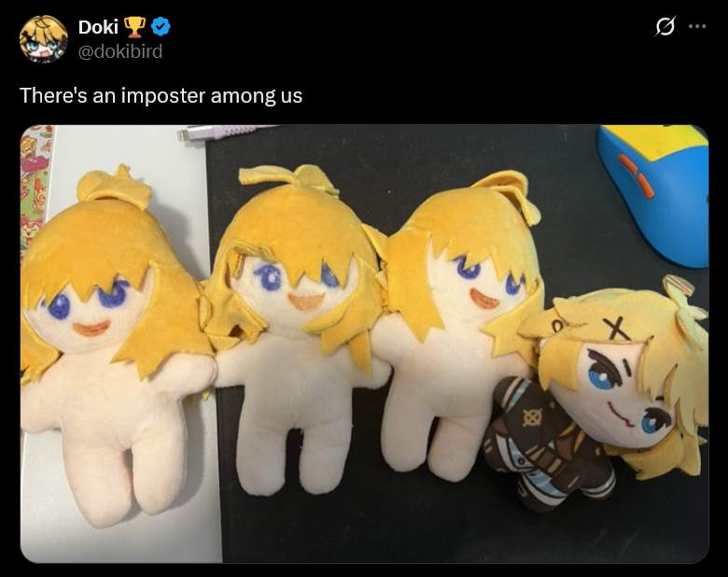Click the orange buttons on the mouse

click(x=637, y=176)
